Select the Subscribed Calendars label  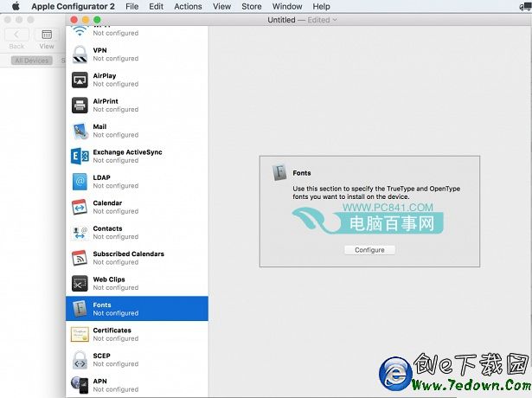129,254
